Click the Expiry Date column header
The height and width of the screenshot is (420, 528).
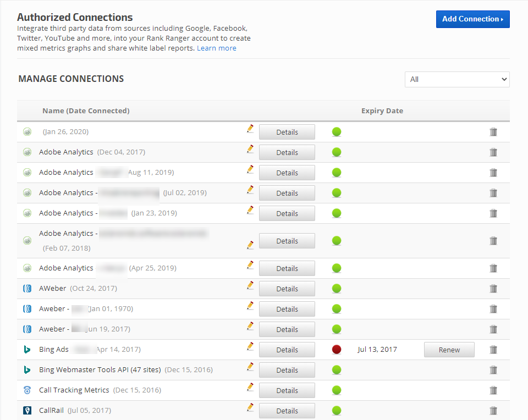click(382, 110)
